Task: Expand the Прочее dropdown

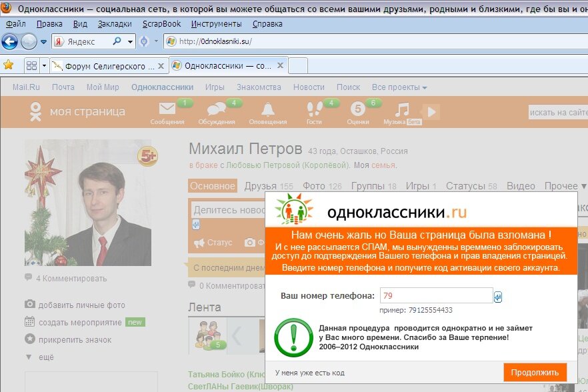Action: coord(565,186)
